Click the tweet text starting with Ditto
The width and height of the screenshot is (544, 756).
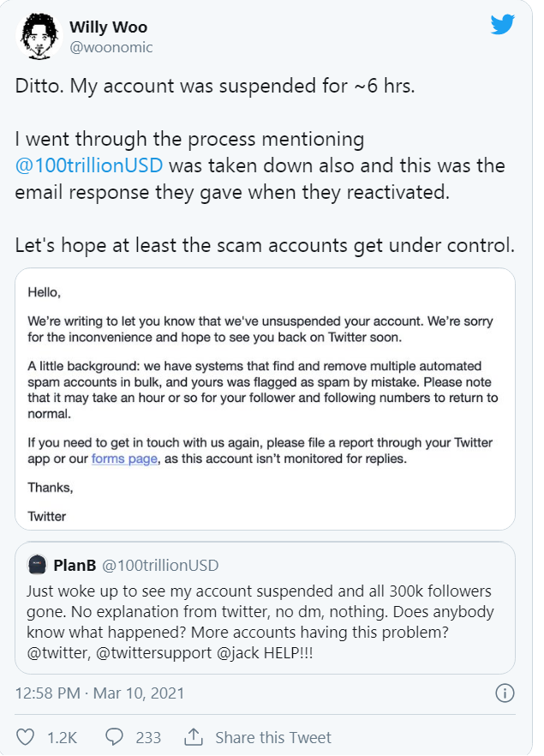[x=214, y=88]
